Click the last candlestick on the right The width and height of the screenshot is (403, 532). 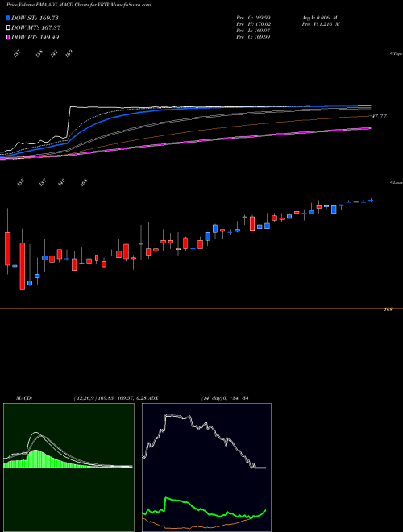click(x=371, y=200)
